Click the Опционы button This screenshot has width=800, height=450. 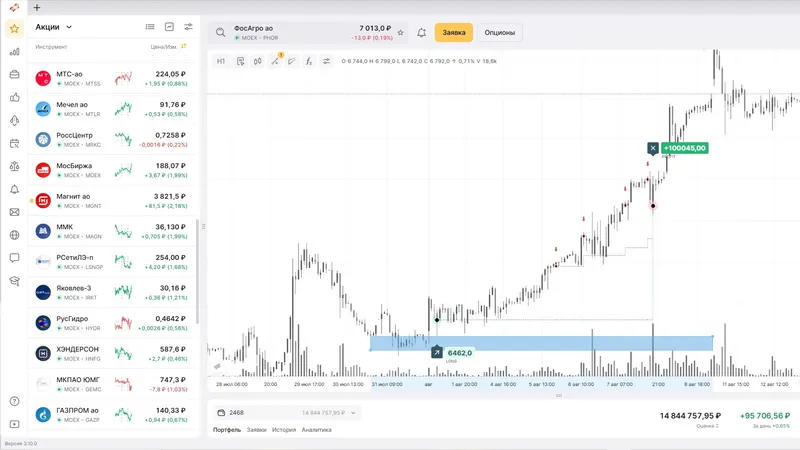click(x=500, y=33)
